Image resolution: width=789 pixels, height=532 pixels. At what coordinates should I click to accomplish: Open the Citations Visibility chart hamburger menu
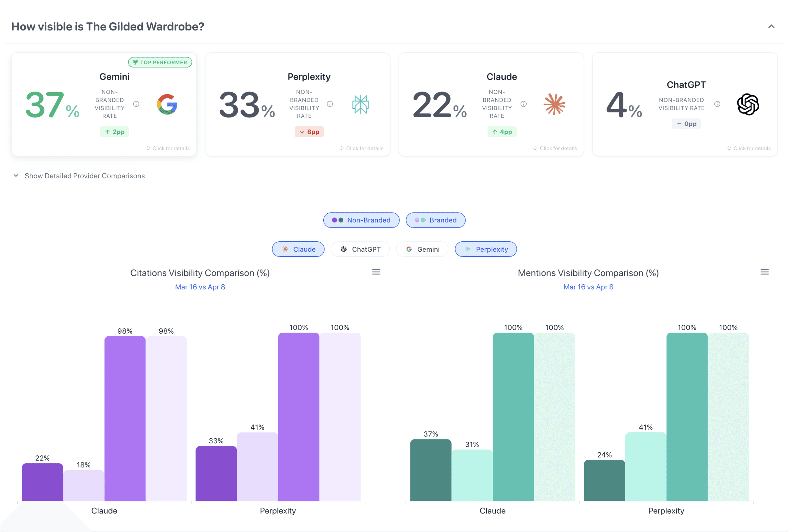pyautogui.click(x=376, y=272)
